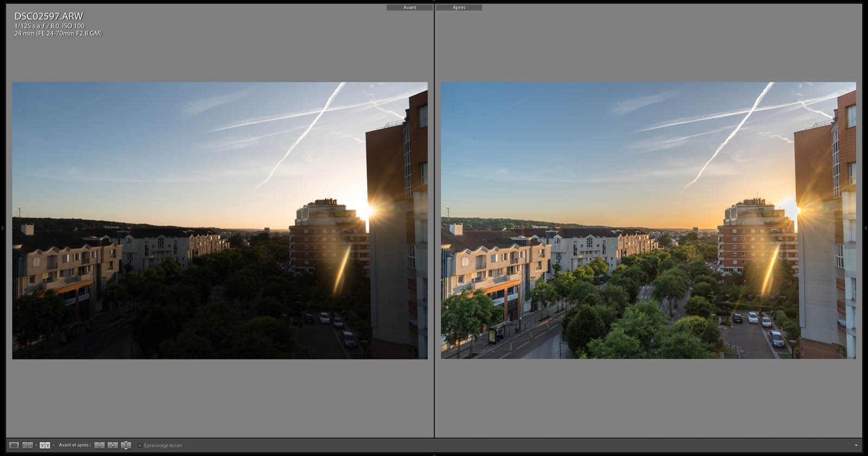This screenshot has height=456, width=868.
Task: Expand the right side panel arrow
Action: 865,228
